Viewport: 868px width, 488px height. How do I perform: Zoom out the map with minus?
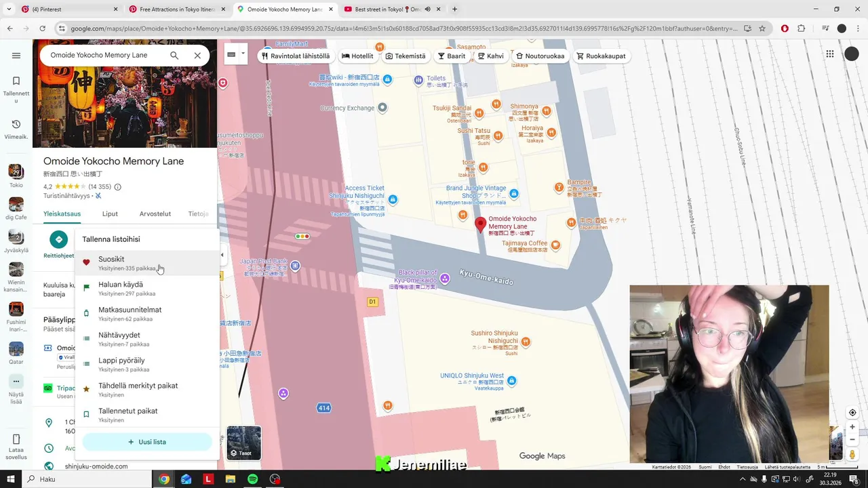(x=852, y=439)
